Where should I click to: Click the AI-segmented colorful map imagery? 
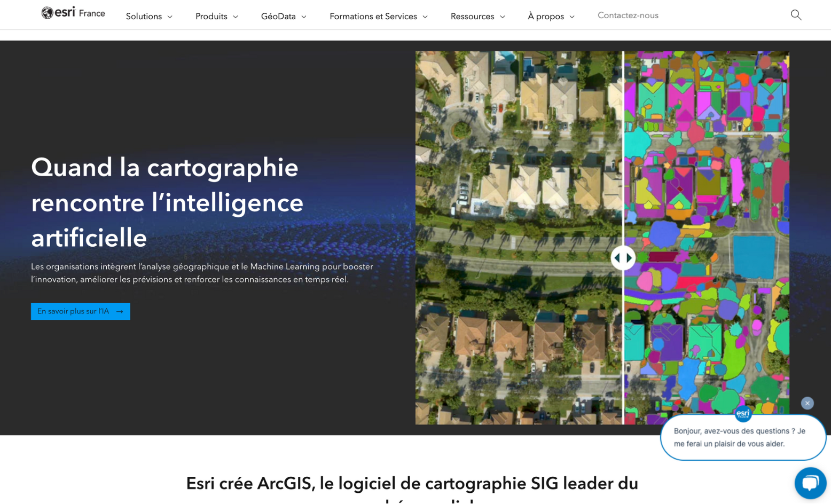coord(705,235)
